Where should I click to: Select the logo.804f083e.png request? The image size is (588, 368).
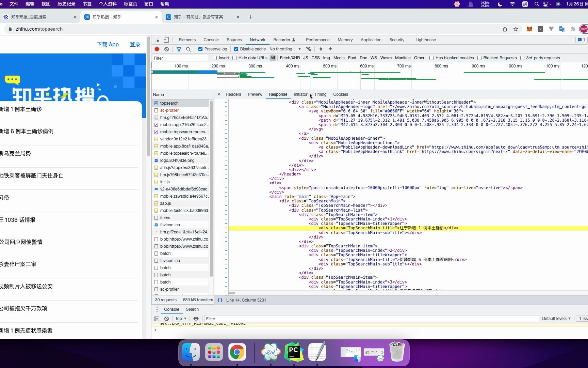click(x=180, y=160)
